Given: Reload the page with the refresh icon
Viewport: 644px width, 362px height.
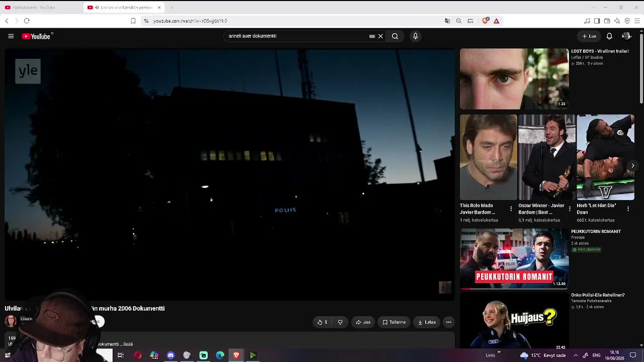Looking at the screenshot, I should coord(27,21).
